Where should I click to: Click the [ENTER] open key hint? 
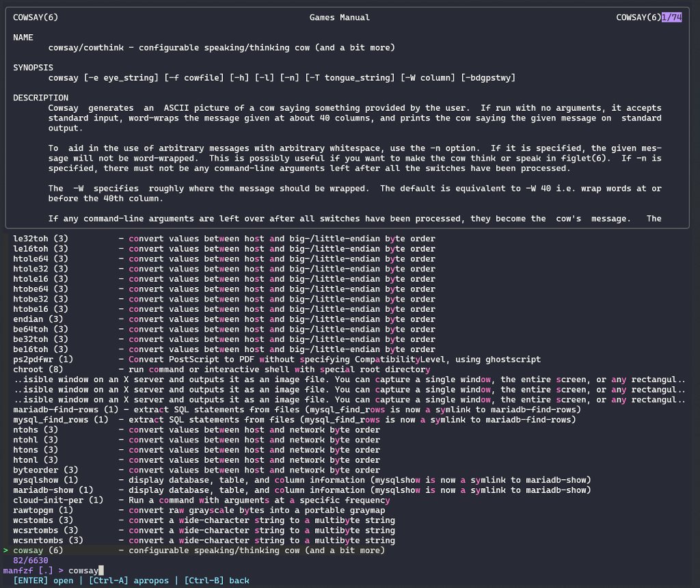pyautogui.click(x=43, y=580)
